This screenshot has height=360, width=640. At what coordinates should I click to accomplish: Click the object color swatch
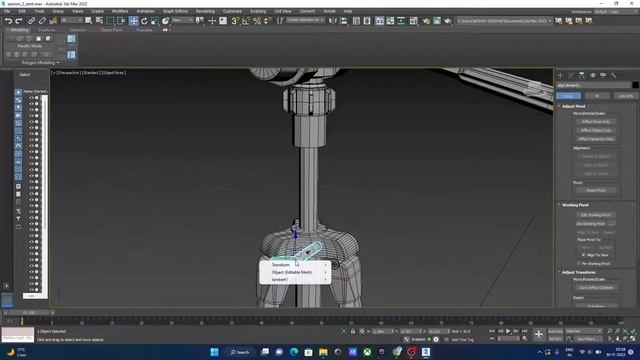click(x=635, y=85)
